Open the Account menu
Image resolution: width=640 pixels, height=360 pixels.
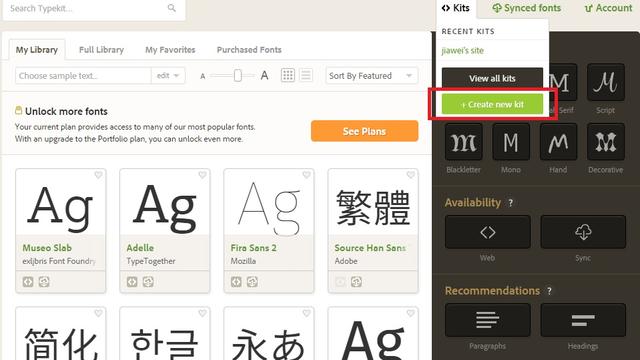click(x=609, y=8)
